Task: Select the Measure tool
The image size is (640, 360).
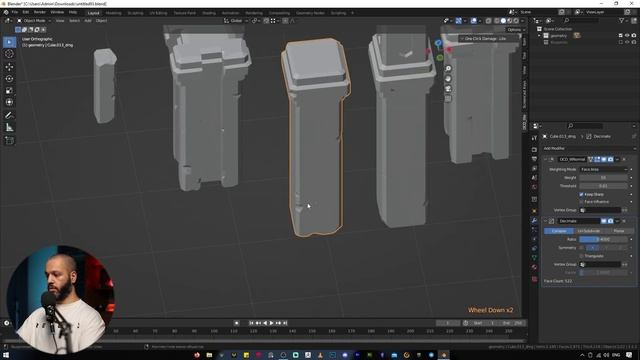Action: coord(9,128)
